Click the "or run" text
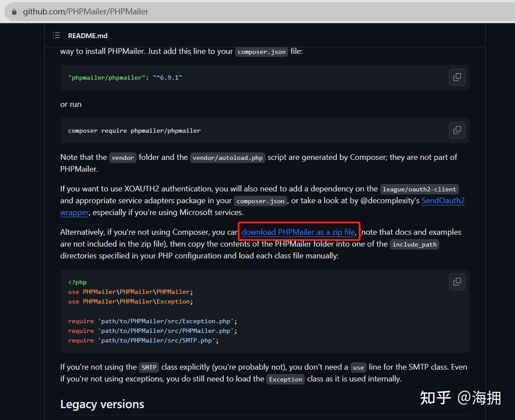Screen dimensions: 515x420 (x=71, y=104)
